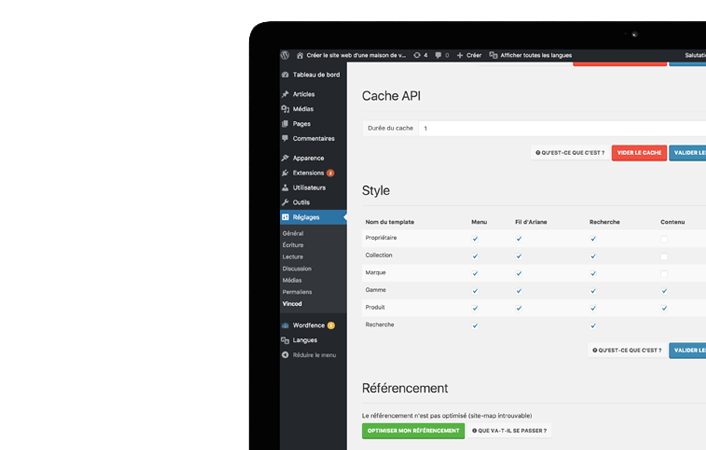
Task: Select Extensions in the sidebar menu
Action: pyautogui.click(x=308, y=173)
